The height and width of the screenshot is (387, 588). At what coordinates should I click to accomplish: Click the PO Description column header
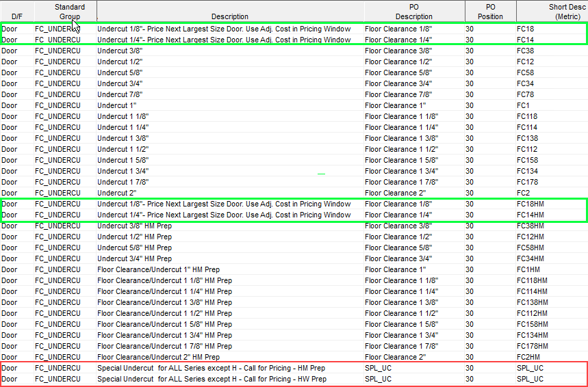414,11
